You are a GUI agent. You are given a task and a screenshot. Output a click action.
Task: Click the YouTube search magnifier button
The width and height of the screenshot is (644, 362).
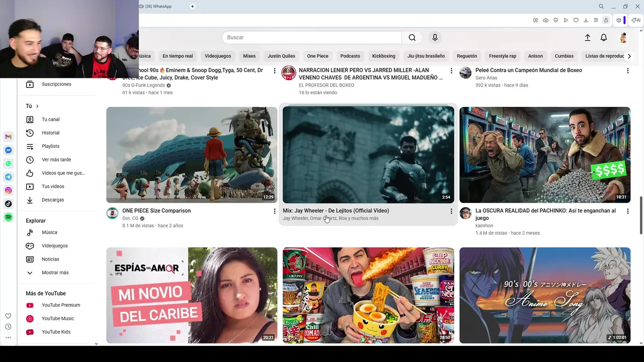point(412,38)
